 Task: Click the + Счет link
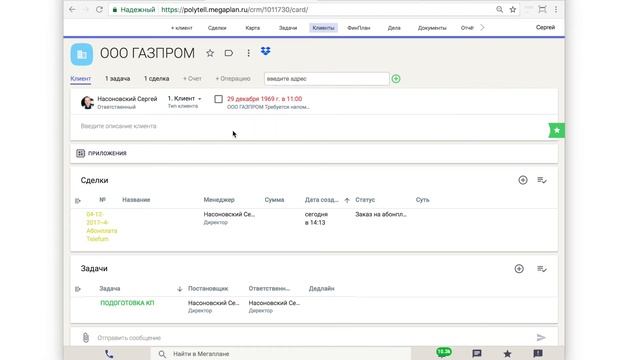point(192,78)
